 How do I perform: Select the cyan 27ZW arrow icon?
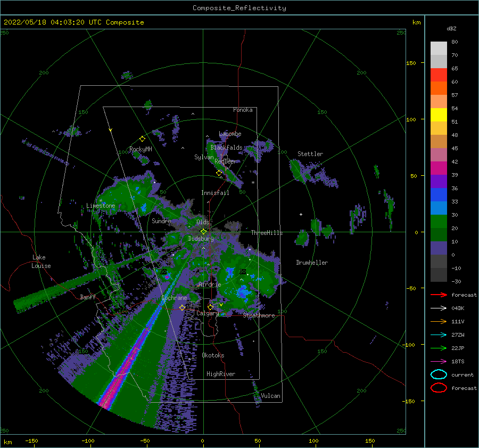coord(439,335)
